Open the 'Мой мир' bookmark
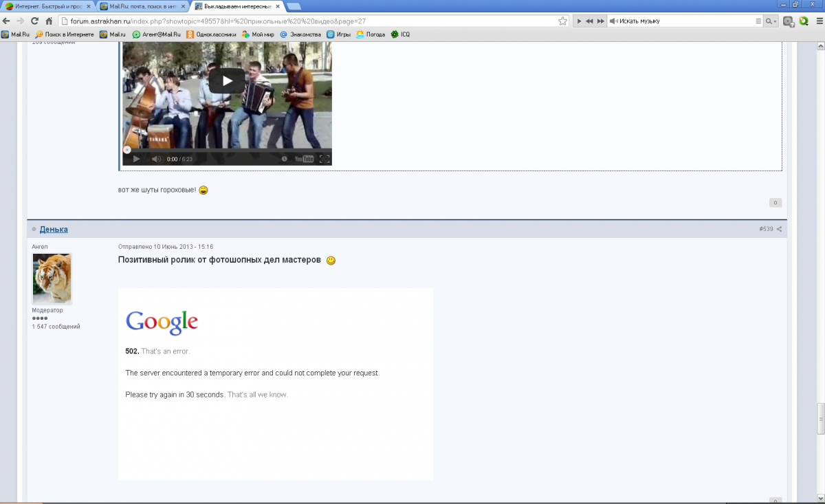Screen dimensions: 825x504 258,34
